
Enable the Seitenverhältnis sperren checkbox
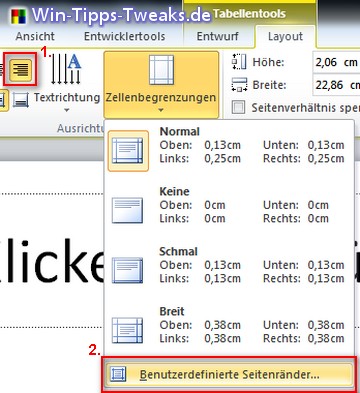238,107
